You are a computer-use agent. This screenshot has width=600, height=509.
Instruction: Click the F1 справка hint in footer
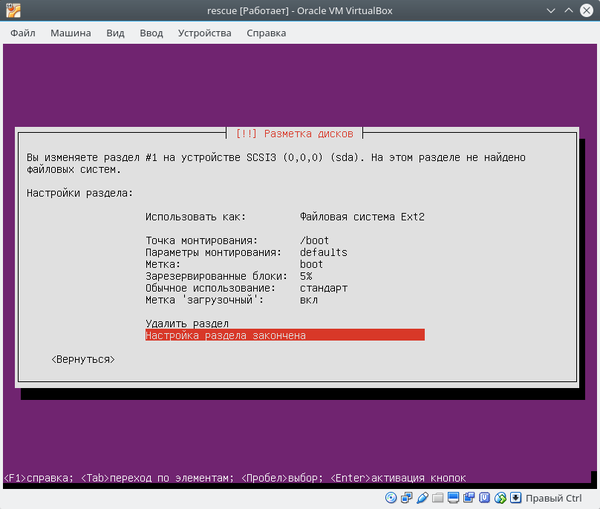38,478
